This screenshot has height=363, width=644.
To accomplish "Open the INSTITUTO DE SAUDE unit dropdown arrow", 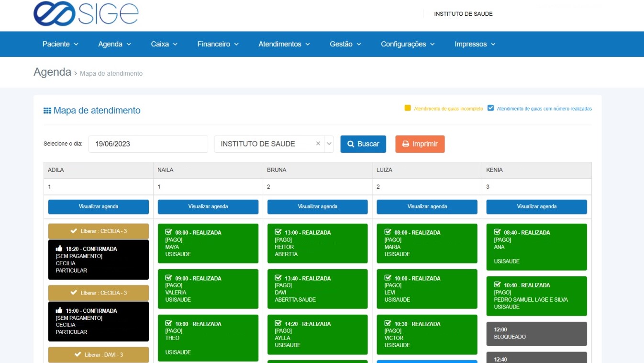I will (329, 144).
